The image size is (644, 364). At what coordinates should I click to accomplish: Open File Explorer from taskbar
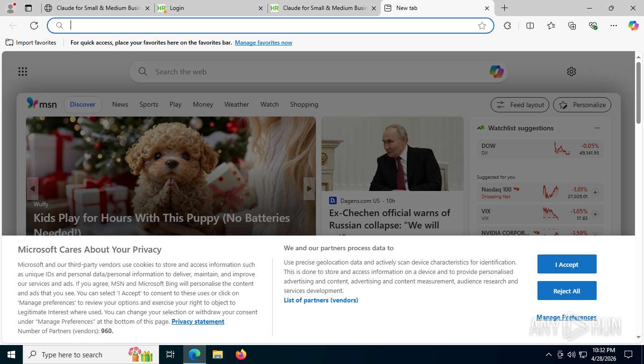(x=217, y=355)
